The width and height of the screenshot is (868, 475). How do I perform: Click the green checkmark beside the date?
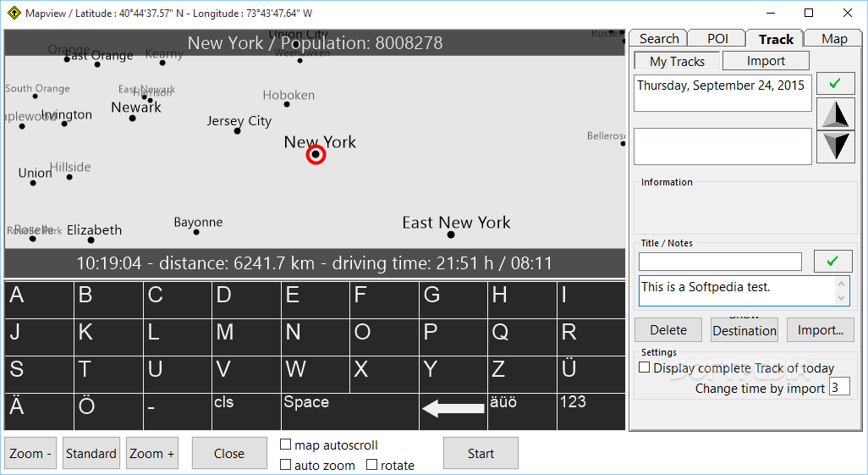pos(835,84)
